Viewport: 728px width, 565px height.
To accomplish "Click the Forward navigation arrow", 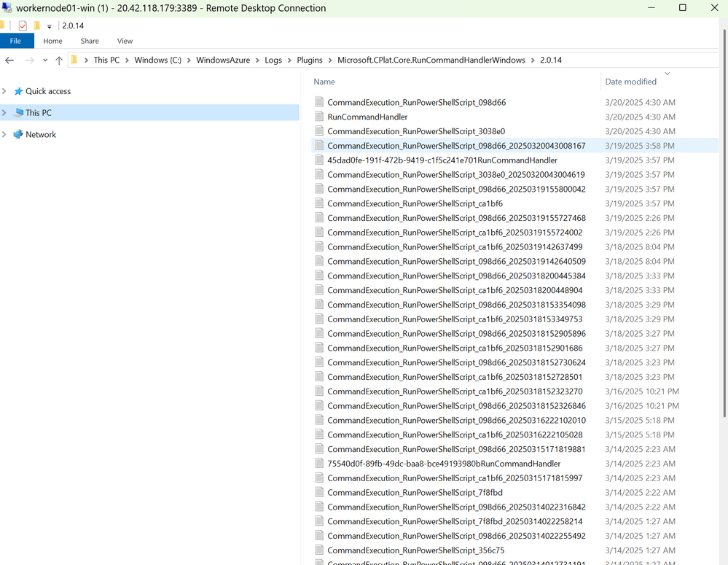I will (29, 60).
